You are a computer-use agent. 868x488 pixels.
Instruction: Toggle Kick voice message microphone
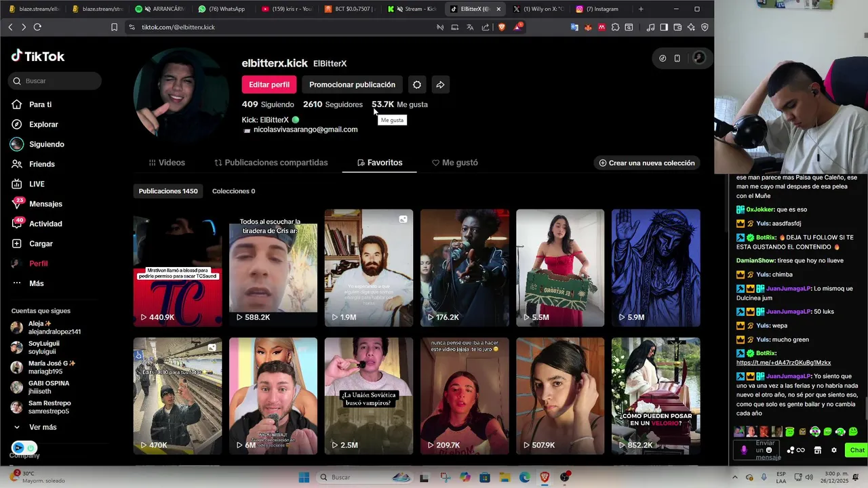744,450
